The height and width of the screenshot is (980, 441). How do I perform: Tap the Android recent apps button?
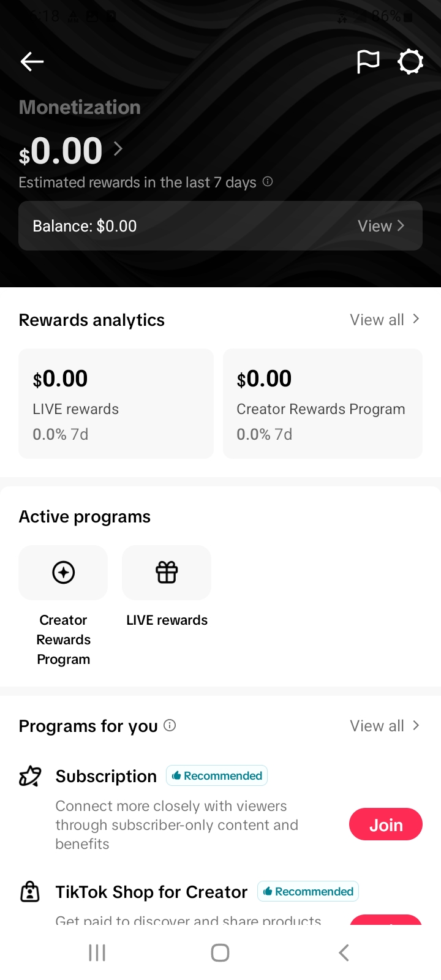(x=97, y=952)
